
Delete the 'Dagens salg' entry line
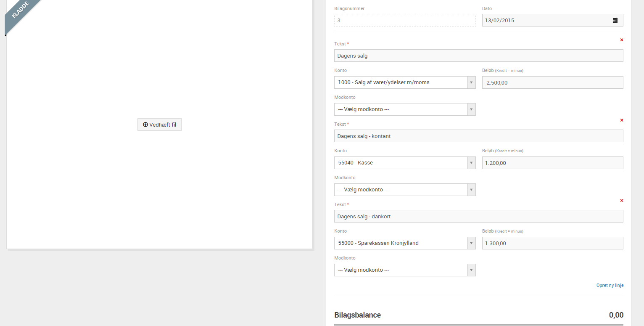point(622,40)
